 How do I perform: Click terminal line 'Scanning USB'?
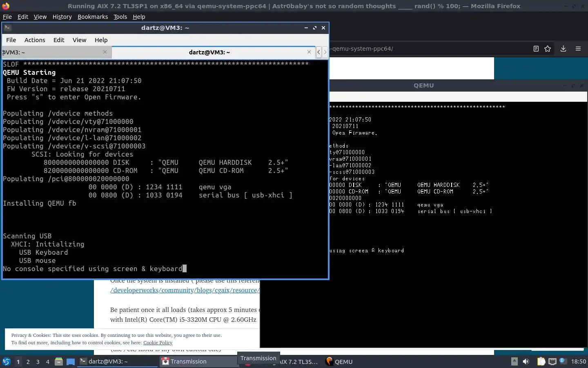[27, 236]
